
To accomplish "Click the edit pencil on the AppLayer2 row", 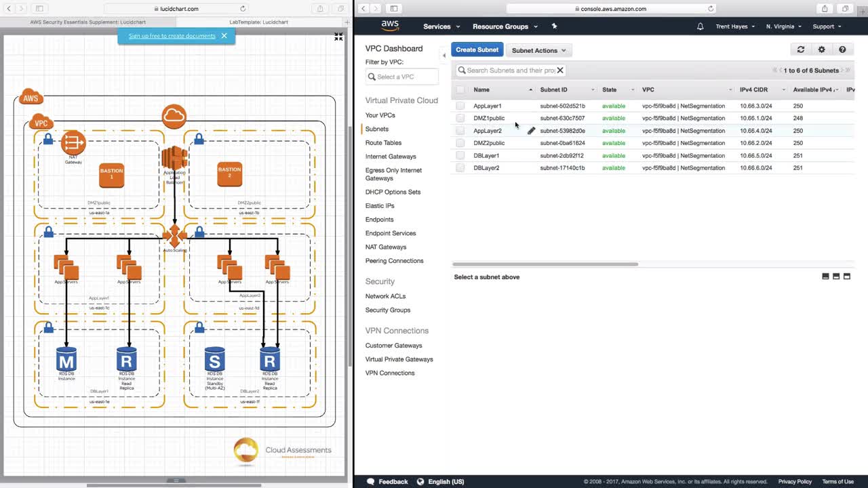I will click(x=531, y=131).
